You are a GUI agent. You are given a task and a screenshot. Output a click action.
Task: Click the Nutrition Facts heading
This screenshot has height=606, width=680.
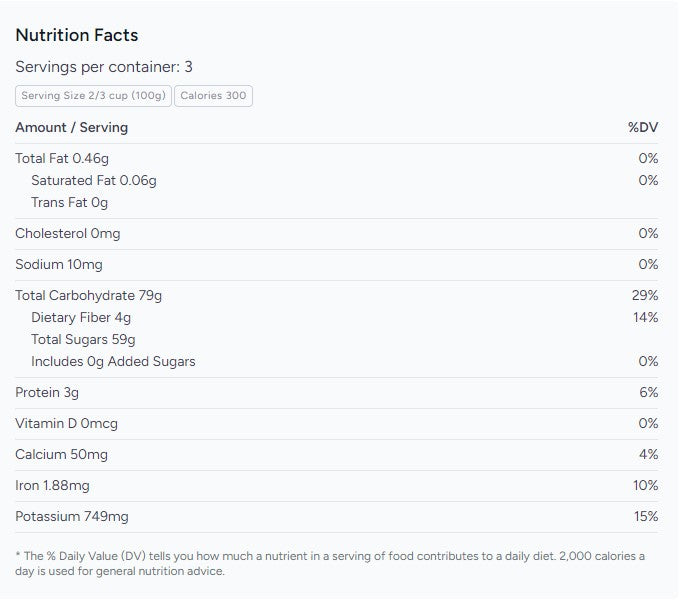77,35
